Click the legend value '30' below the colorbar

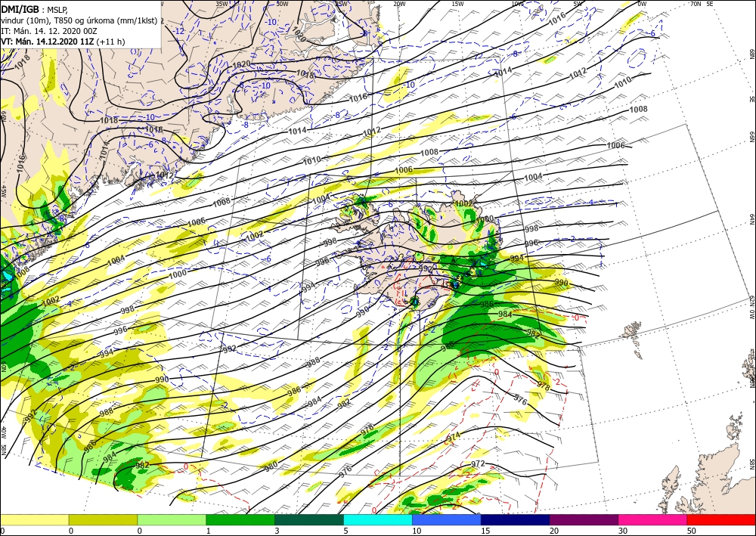point(622,531)
